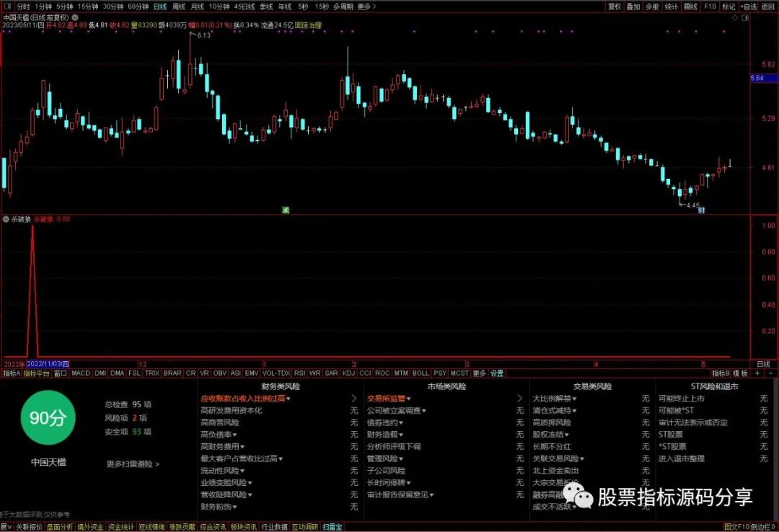
Task: Open 综合资讯 bottom tab
Action: (x=213, y=526)
